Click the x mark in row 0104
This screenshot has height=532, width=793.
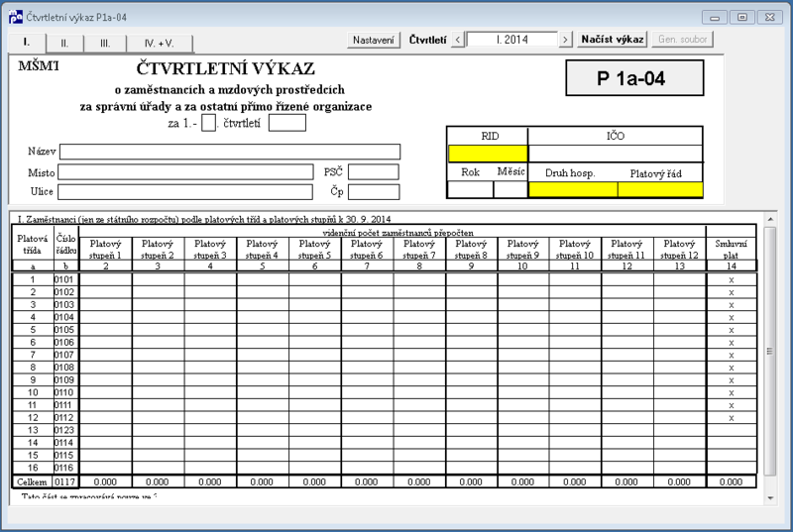(x=732, y=318)
